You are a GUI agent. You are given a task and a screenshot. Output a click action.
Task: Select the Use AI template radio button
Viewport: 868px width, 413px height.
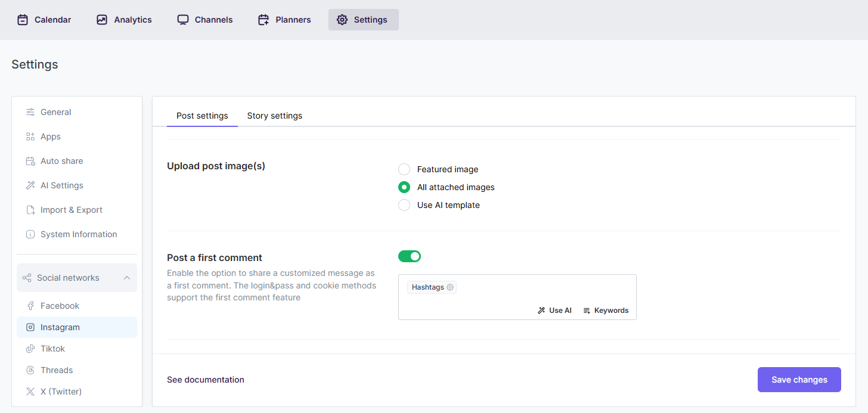[404, 205]
